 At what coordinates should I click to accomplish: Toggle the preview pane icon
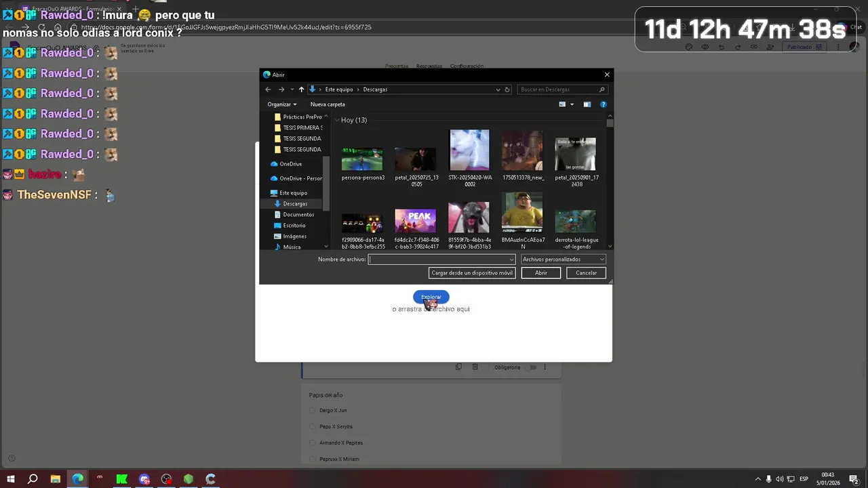tap(587, 104)
